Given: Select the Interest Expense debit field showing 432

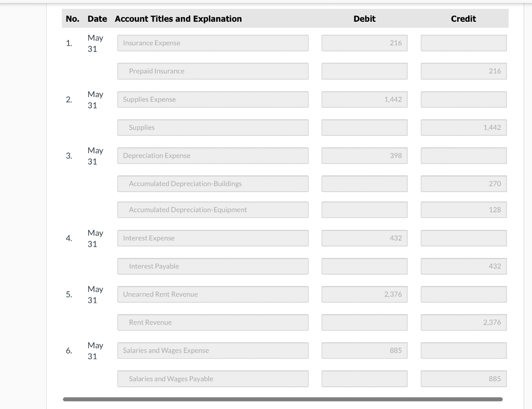Looking at the screenshot, I should click(x=364, y=238).
